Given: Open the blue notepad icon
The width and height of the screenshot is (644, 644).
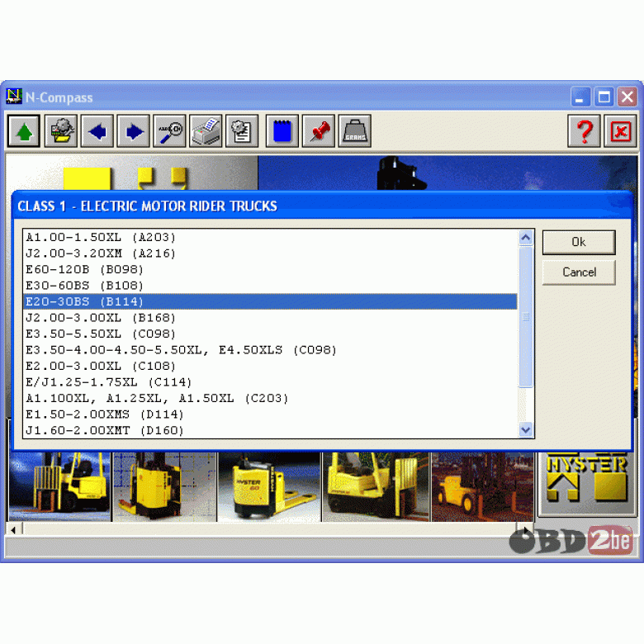Looking at the screenshot, I should click(282, 131).
